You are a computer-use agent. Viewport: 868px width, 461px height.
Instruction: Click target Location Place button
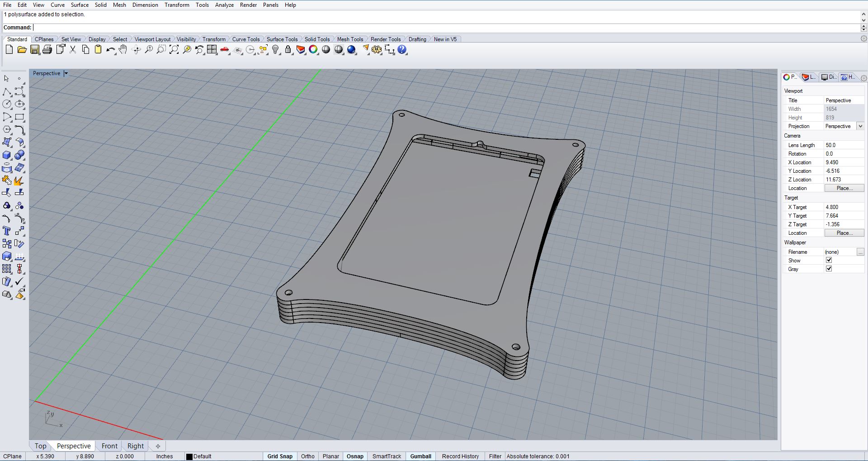tap(844, 233)
